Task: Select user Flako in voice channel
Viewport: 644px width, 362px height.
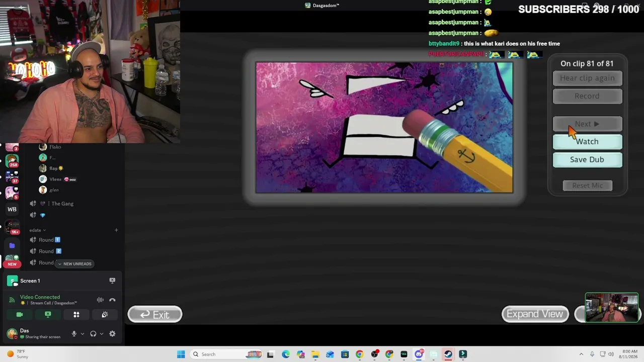Action: click(x=50, y=147)
